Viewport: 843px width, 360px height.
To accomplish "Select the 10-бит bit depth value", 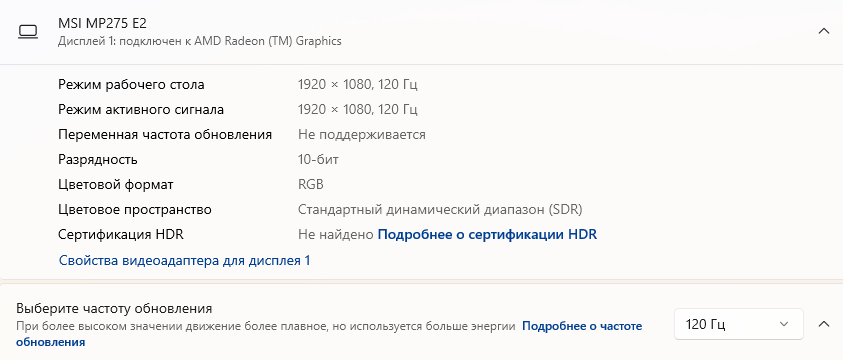I will tap(318, 160).
